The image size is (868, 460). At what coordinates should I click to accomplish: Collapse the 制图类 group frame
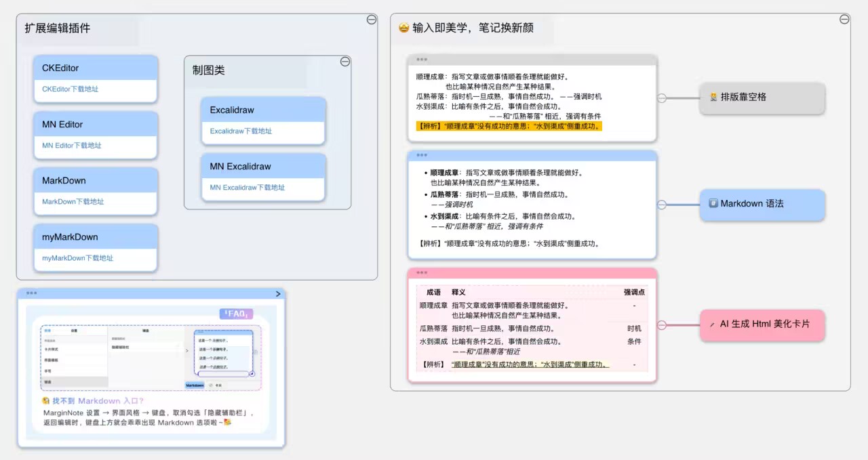[344, 62]
